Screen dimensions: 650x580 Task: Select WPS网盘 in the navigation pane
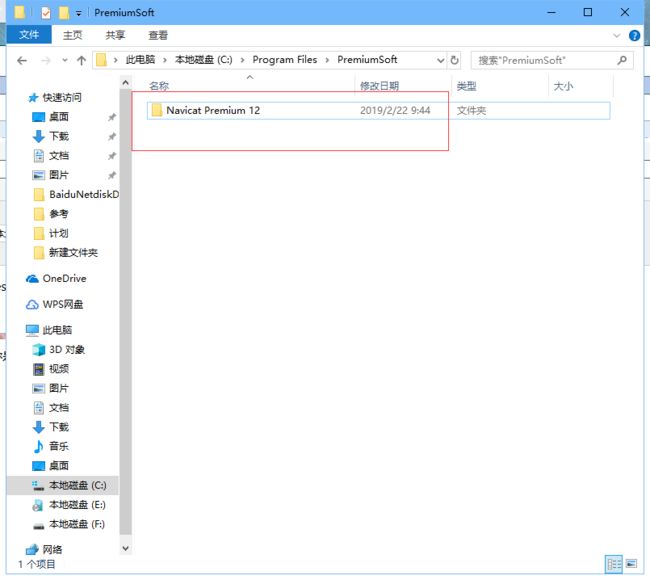click(63, 305)
